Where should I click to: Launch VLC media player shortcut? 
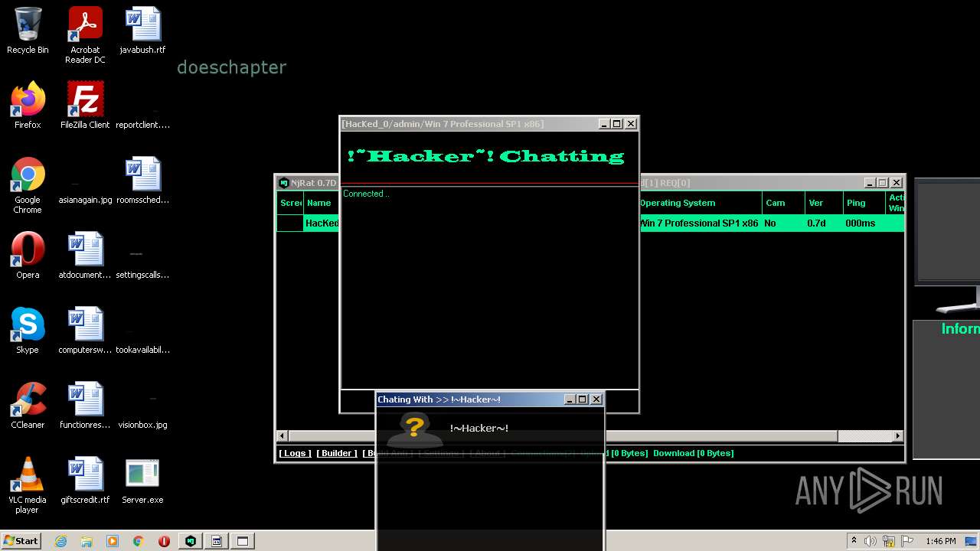coord(28,485)
